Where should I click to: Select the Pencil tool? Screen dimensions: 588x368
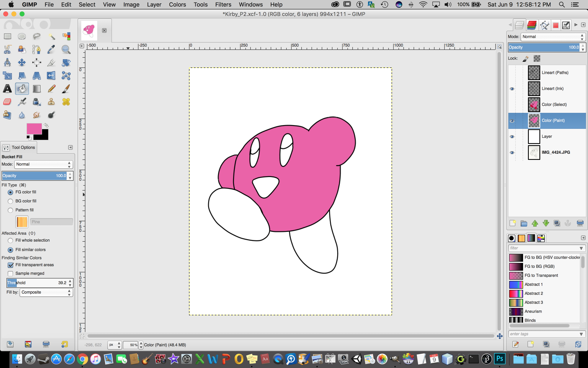tap(51, 89)
